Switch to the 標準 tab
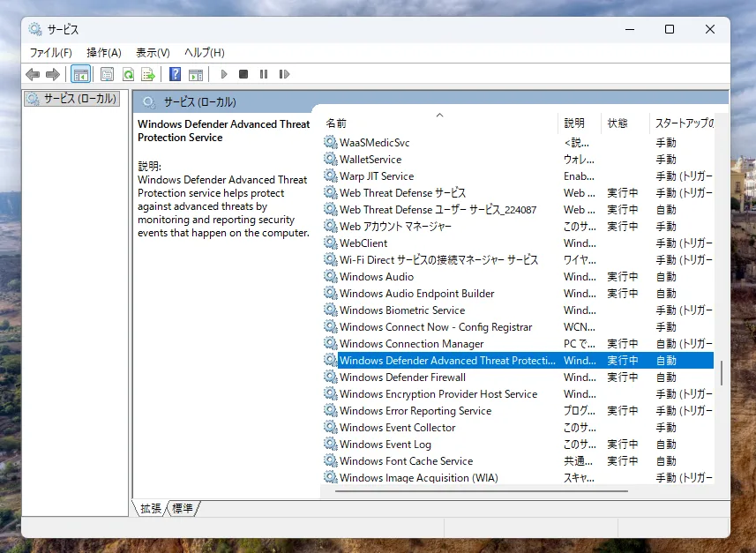 (183, 508)
